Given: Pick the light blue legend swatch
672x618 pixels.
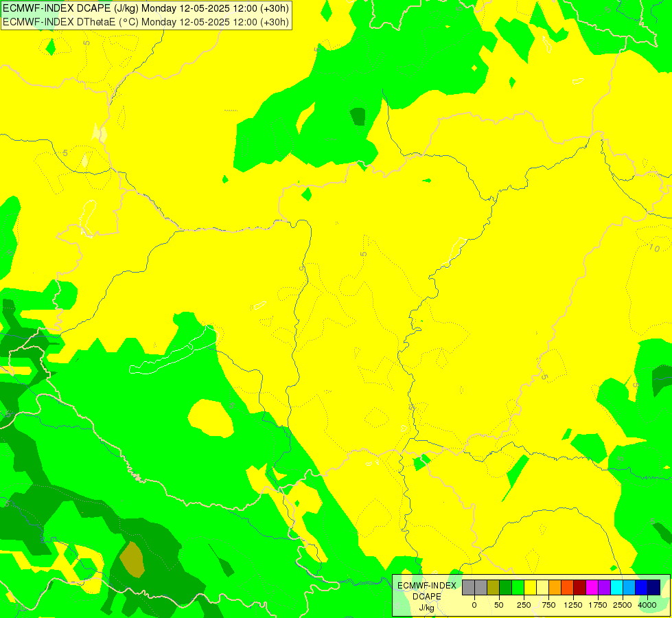Looking at the screenshot, I should coord(629,588).
